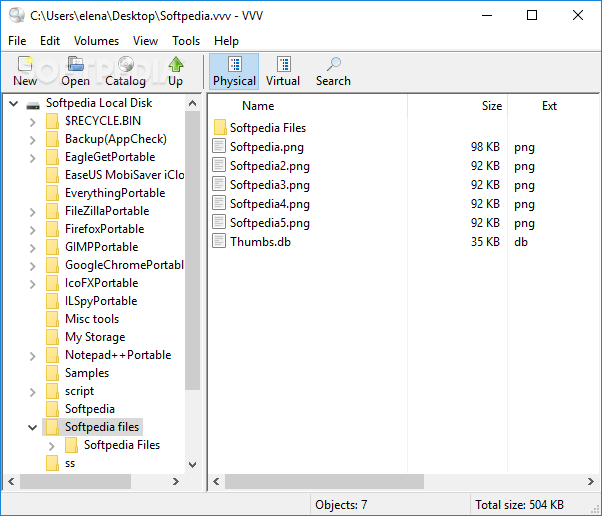The height and width of the screenshot is (516, 602).
Task: Click the Open catalog toolbar icon
Action: click(75, 64)
